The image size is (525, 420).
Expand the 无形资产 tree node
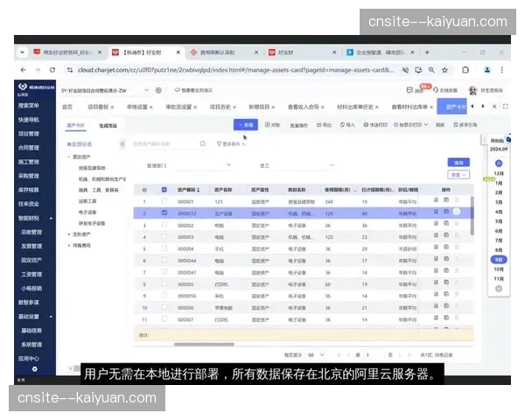point(69,234)
